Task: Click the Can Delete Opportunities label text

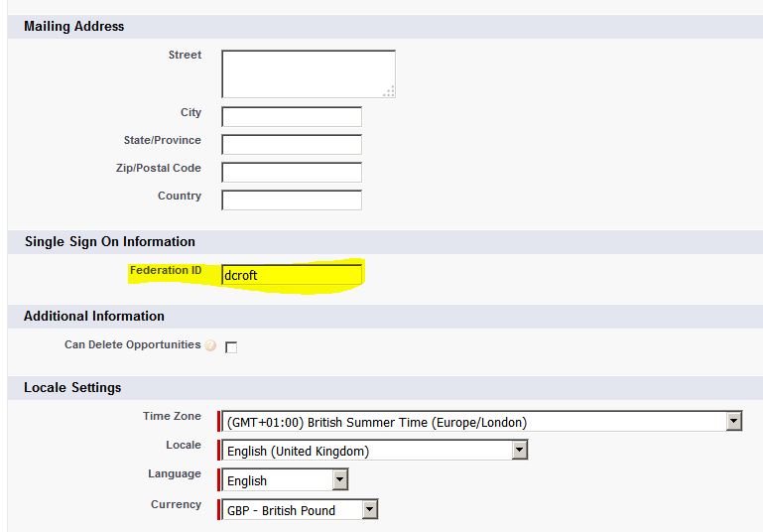Action: [x=132, y=345]
